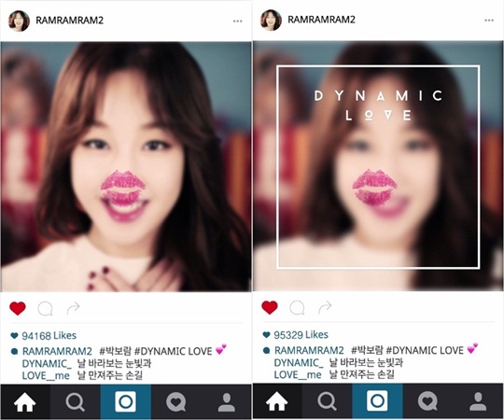Viewport: 504px width, 420px height.
Task: Unlike the left post via red heart
Action: point(18,309)
